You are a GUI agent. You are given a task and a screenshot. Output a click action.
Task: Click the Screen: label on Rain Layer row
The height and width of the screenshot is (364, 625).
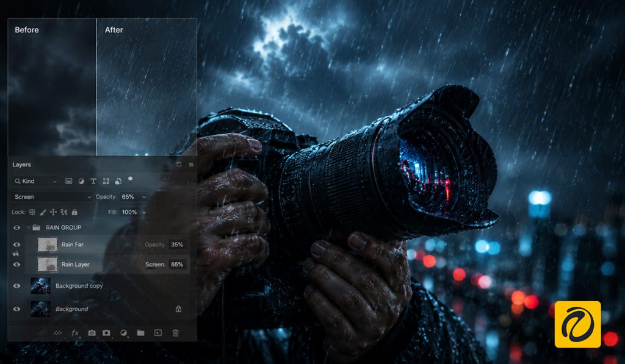(x=155, y=265)
